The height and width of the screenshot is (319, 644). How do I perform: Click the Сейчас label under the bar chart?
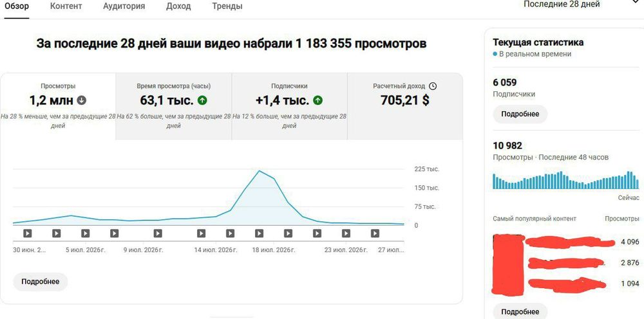pos(629,197)
